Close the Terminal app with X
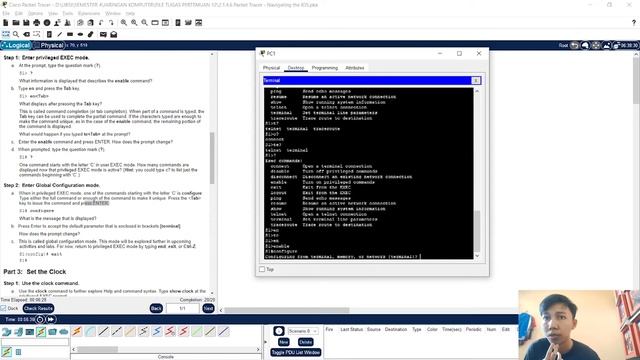Viewport: 640px width, 360px height. (476, 81)
